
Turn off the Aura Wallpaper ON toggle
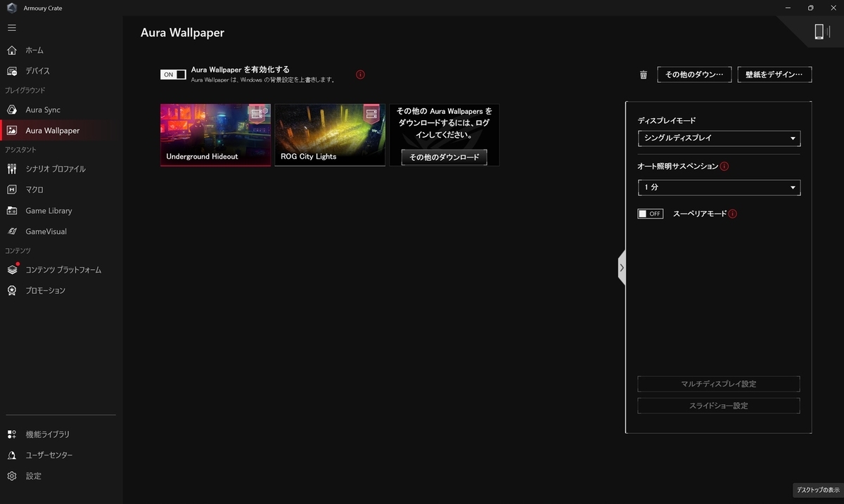point(173,75)
